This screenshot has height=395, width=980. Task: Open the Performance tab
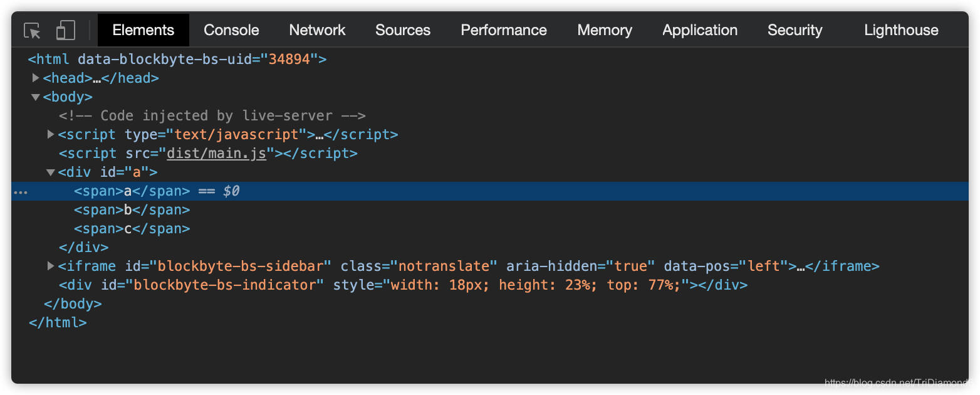[503, 30]
